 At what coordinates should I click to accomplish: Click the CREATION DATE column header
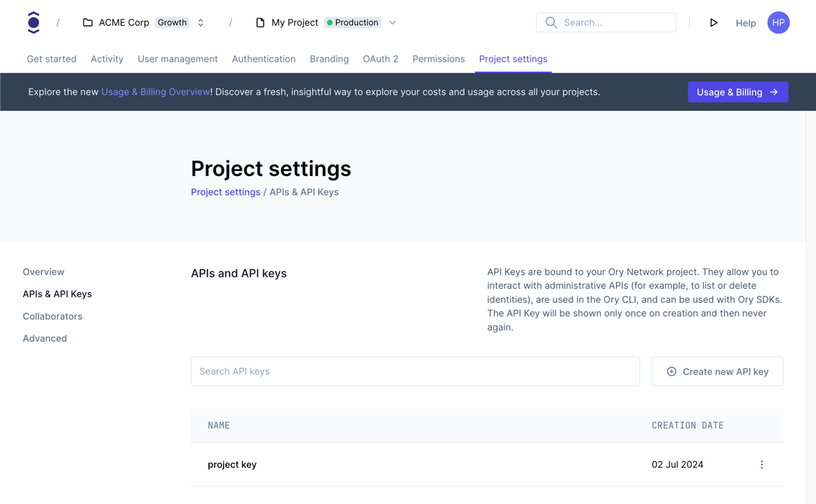click(688, 425)
